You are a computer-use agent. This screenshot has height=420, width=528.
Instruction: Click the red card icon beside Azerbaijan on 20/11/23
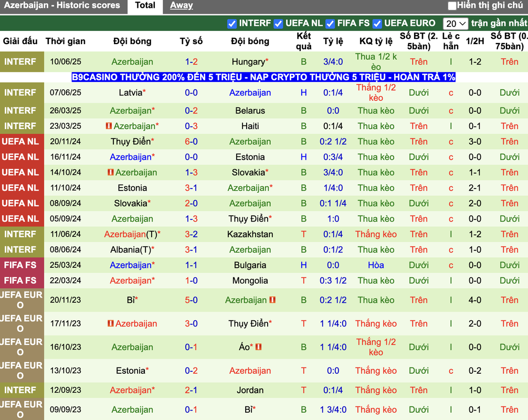272,300
